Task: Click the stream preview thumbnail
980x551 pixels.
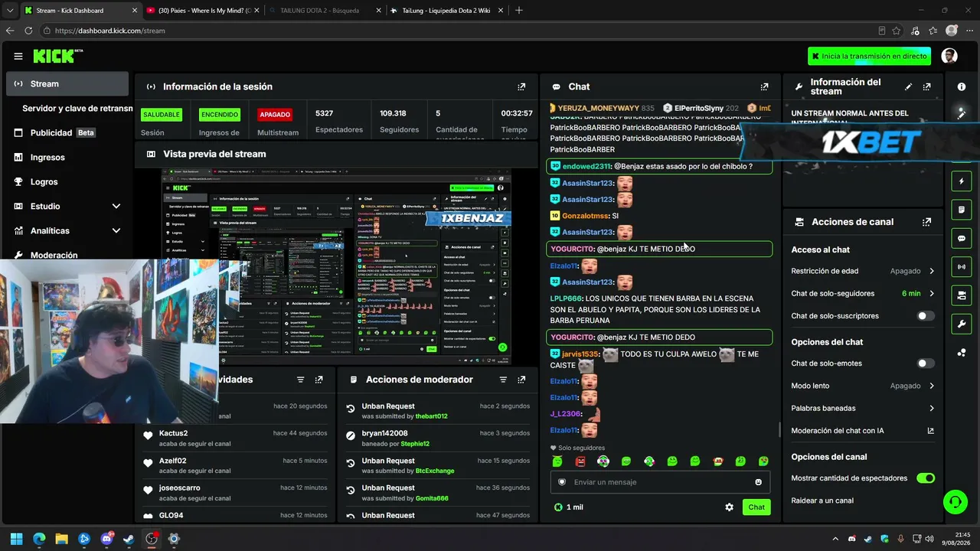Action: pyautogui.click(x=337, y=266)
